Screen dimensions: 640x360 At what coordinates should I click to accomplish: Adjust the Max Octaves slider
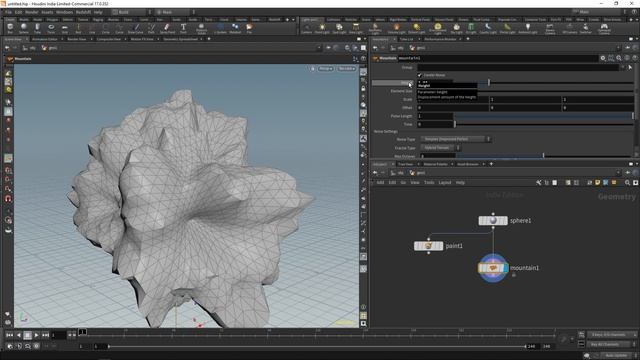coord(543,156)
